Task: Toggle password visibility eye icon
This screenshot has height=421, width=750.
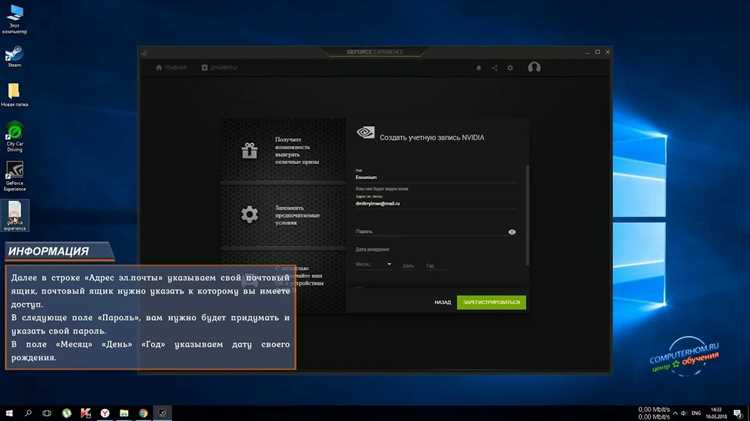Action: [x=512, y=232]
